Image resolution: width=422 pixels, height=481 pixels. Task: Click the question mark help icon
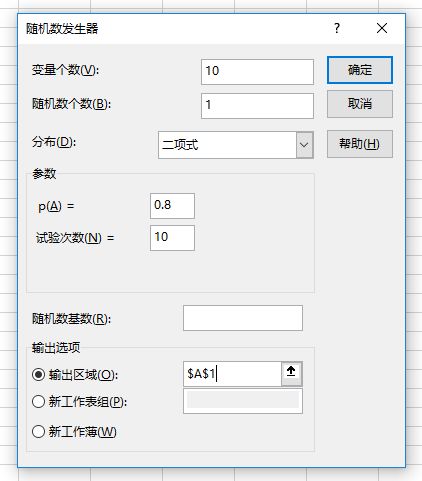(337, 28)
